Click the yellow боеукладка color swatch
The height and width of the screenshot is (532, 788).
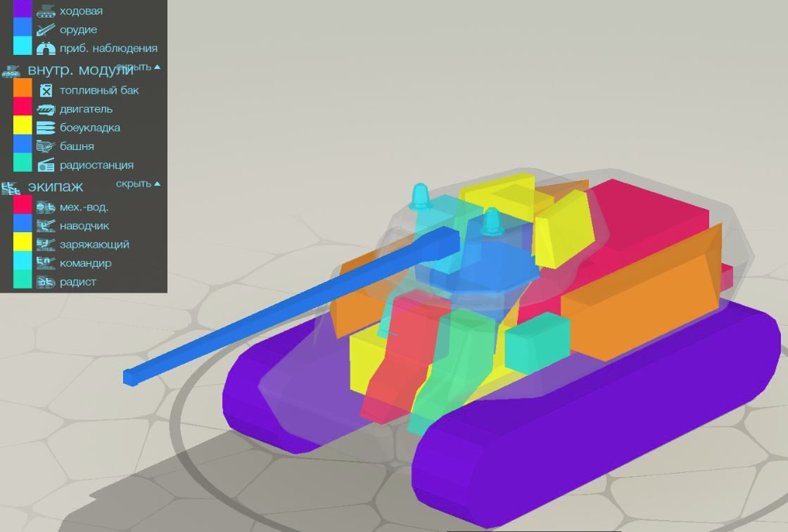[x=23, y=125]
